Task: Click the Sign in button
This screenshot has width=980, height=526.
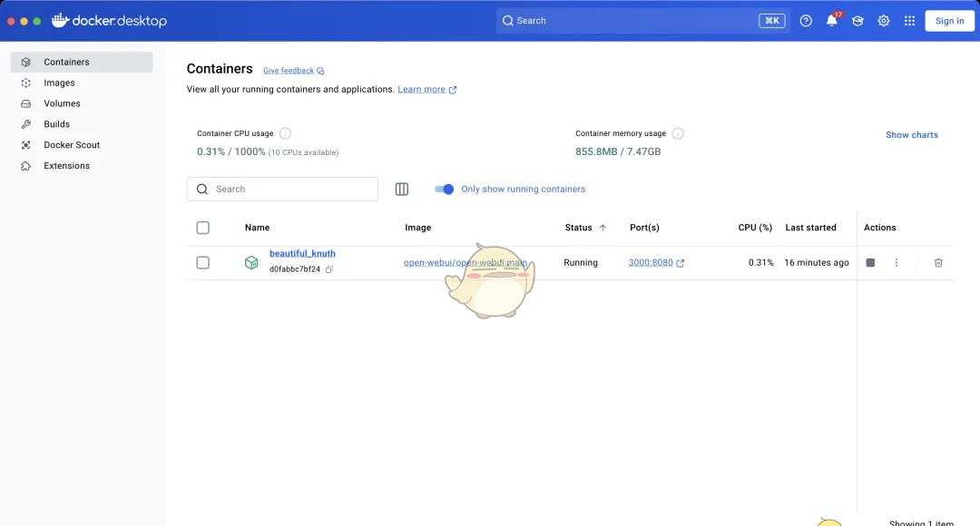Action: (x=949, y=21)
